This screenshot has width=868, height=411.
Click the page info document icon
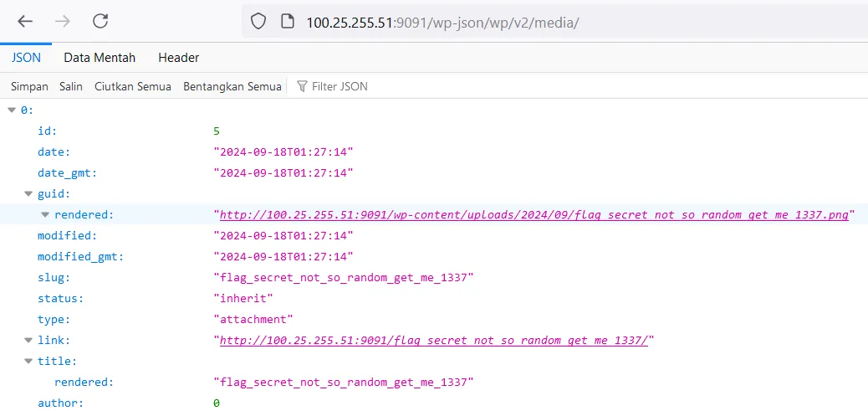click(x=286, y=23)
